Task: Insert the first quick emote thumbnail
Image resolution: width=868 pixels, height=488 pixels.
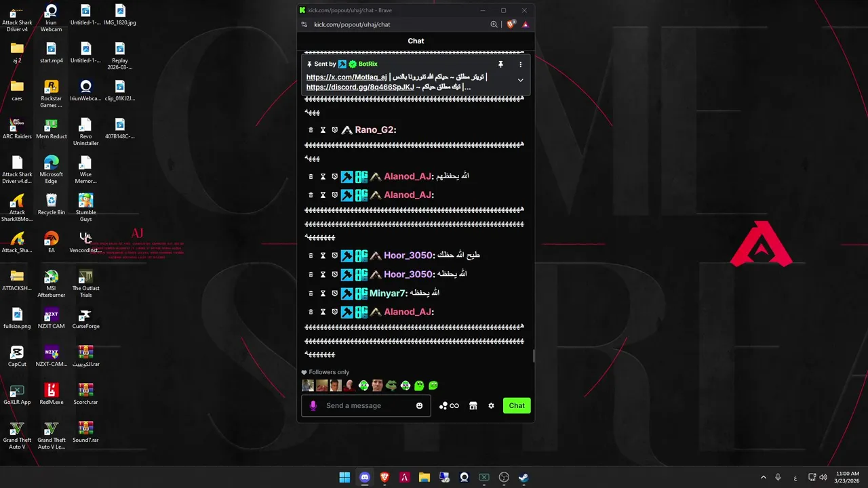Action: (308, 386)
